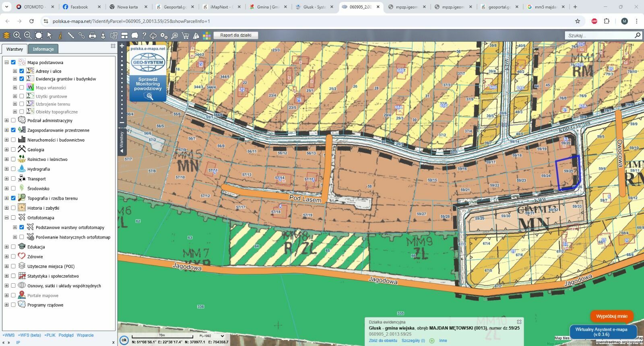Open the shopping cart icon
The height and width of the screenshot is (346, 644).
tap(185, 35)
